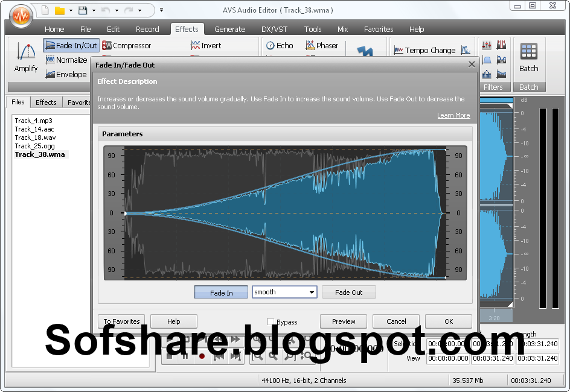
Task: Open the dropdown arrow beside the Open folder
Action: 71,10
